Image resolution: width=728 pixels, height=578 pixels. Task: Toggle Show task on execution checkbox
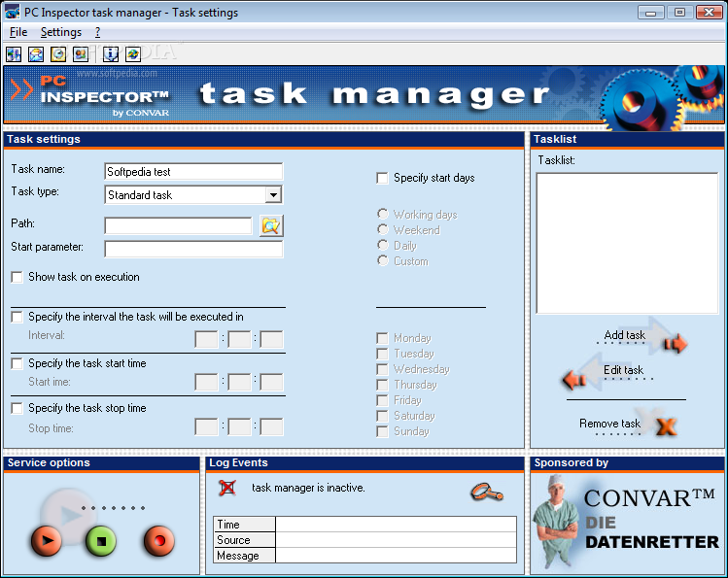click(x=17, y=278)
